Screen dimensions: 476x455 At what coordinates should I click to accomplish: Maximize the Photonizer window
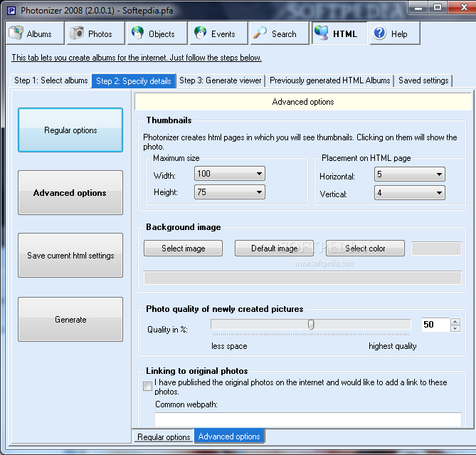click(x=437, y=8)
